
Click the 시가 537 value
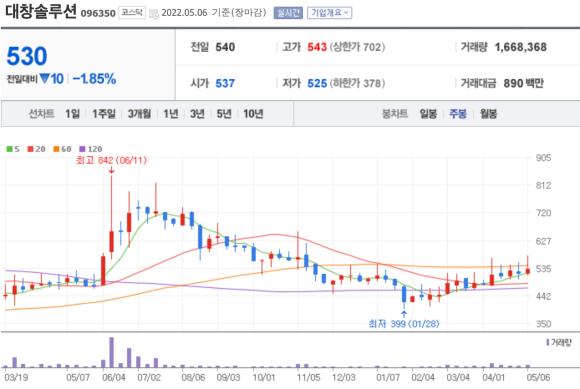coord(225,84)
